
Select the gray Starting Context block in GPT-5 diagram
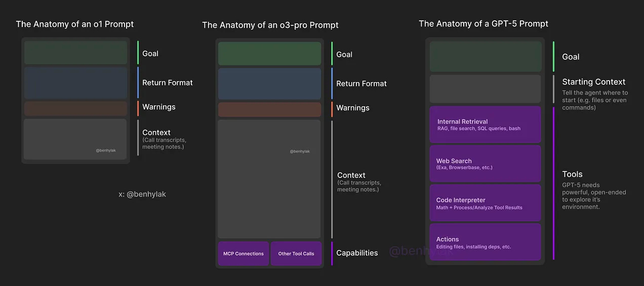[486, 89]
